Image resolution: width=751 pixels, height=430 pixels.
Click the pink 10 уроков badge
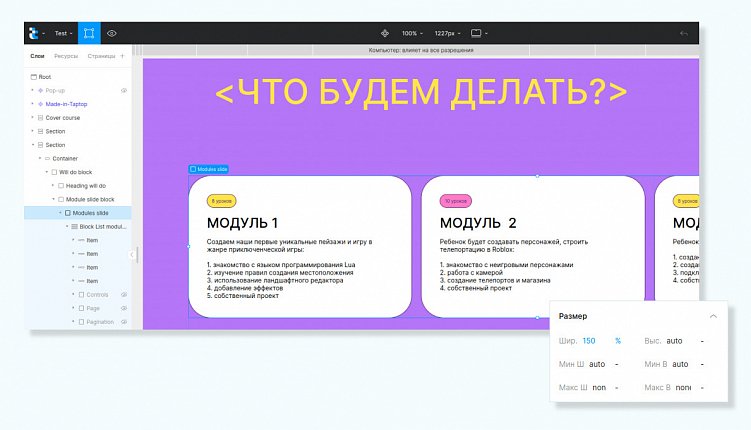coord(455,201)
